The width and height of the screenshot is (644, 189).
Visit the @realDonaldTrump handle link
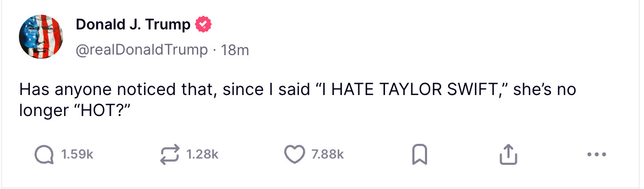coord(142,50)
